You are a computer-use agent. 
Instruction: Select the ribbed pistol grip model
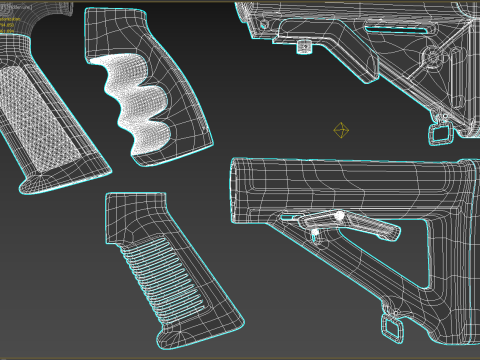[175, 270]
